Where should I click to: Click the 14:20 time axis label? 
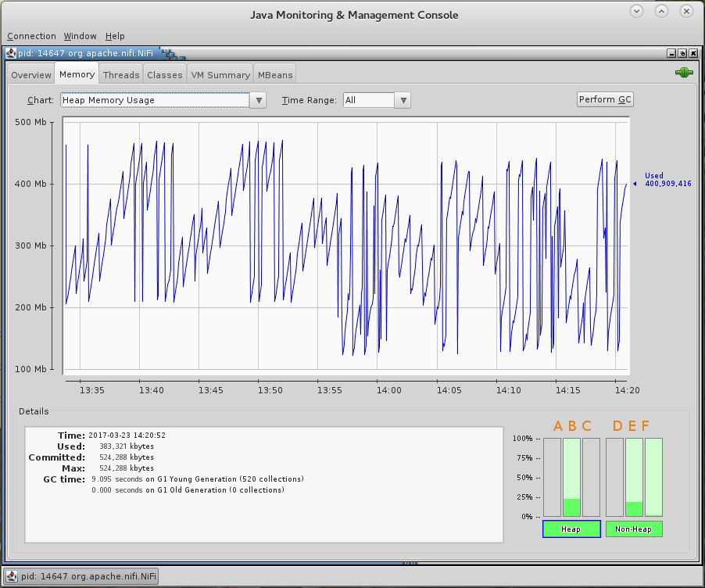(x=627, y=390)
